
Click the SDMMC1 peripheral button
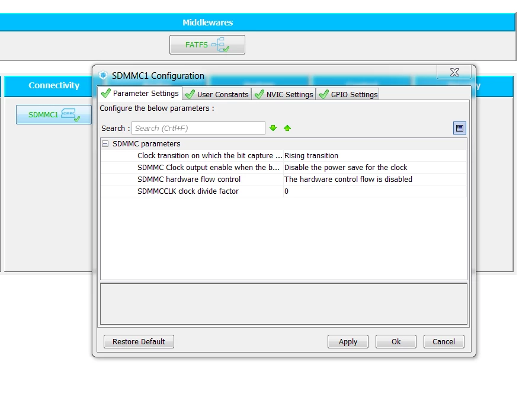[x=53, y=115]
